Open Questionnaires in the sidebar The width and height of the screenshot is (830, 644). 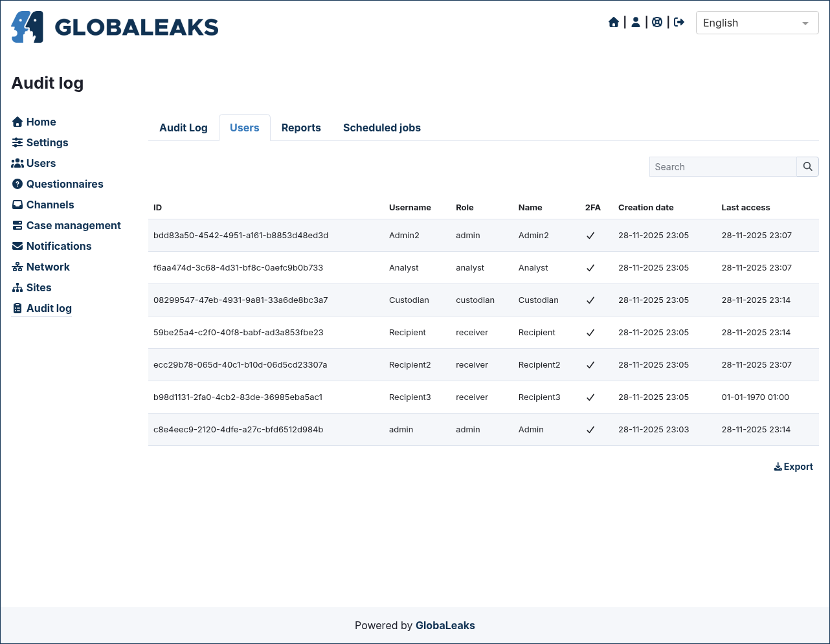[58, 184]
